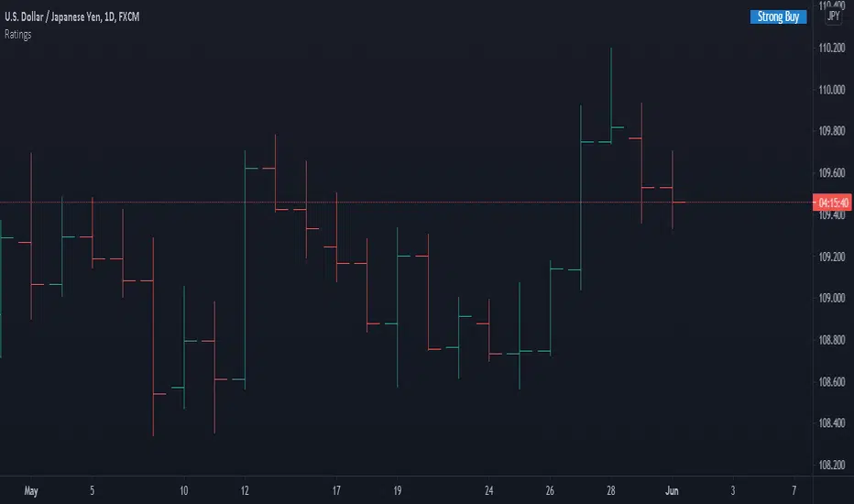
Task: Select the long green bar above date 12
Action: pyautogui.click(x=245, y=266)
